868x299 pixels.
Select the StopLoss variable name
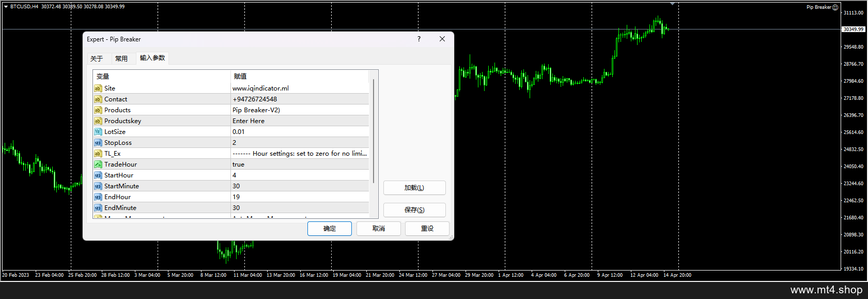[x=118, y=143]
